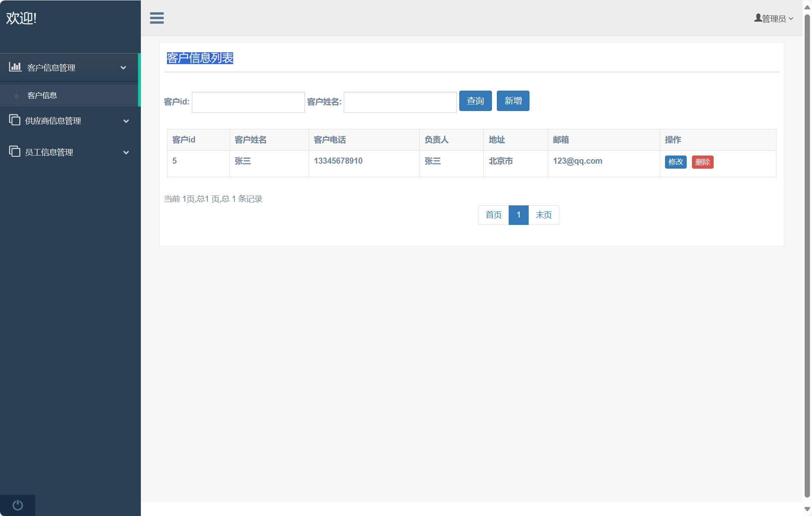Click 修改 button for customer 张三
This screenshot has height=516, width=812.
click(675, 162)
